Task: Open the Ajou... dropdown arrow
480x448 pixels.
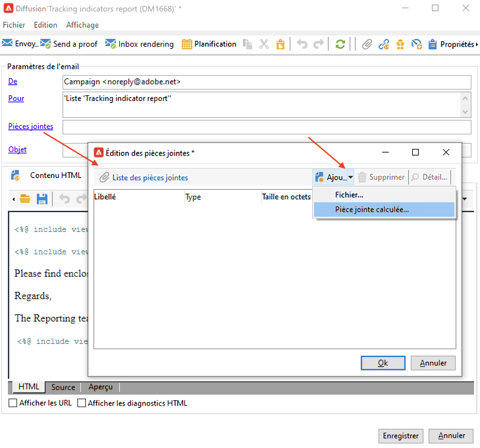Action: (x=351, y=177)
